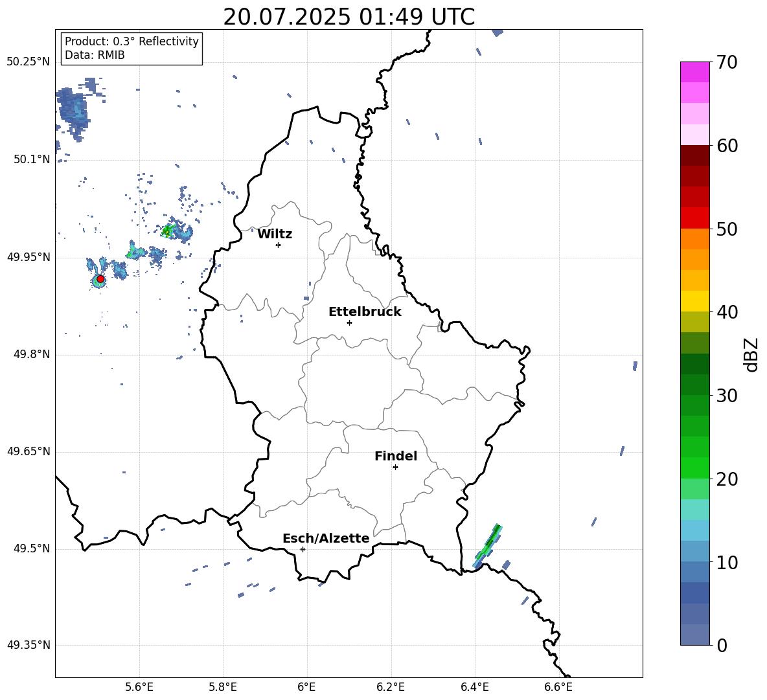Click the 5.6°E longitude label
Viewport: 767px width, 700px height.
coord(139,687)
